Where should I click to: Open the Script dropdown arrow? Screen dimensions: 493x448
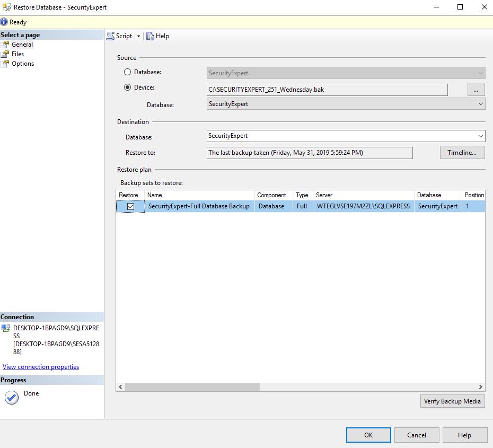[138, 37]
